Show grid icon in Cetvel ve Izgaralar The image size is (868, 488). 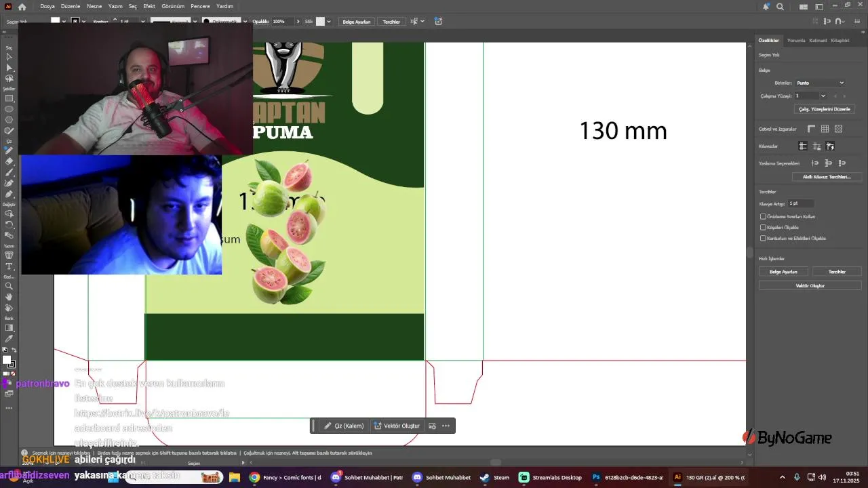(x=825, y=129)
